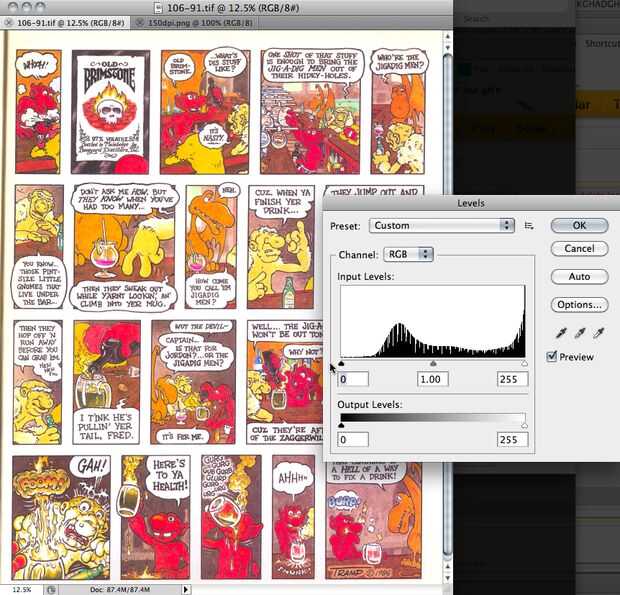Click the Levels histogram display
Screen dimensions: 620x595
[x=433, y=321]
